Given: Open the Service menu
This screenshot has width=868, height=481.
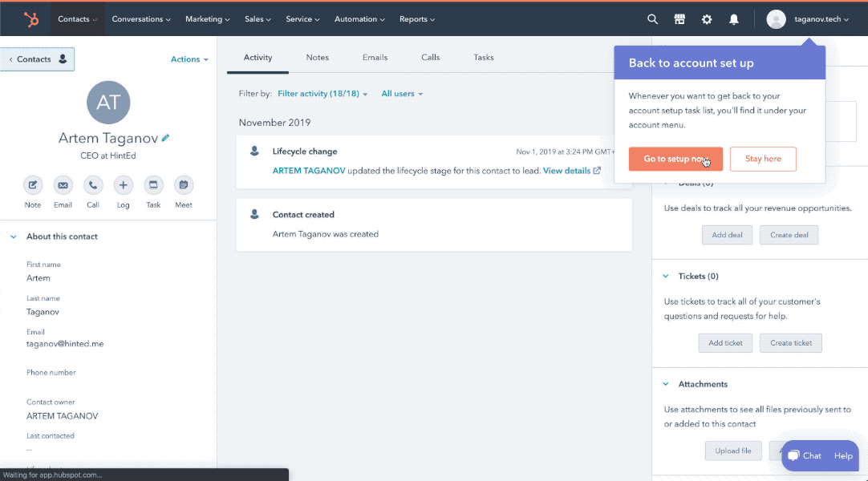Looking at the screenshot, I should [x=302, y=19].
